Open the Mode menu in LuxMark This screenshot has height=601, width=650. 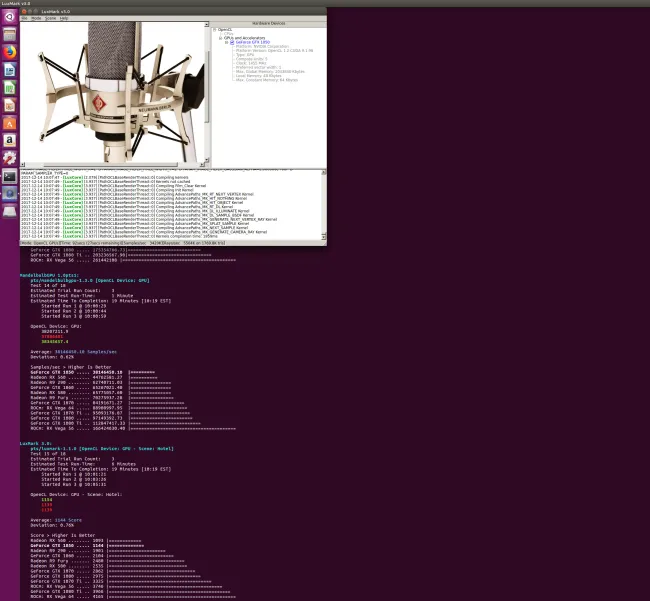pos(36,18)
